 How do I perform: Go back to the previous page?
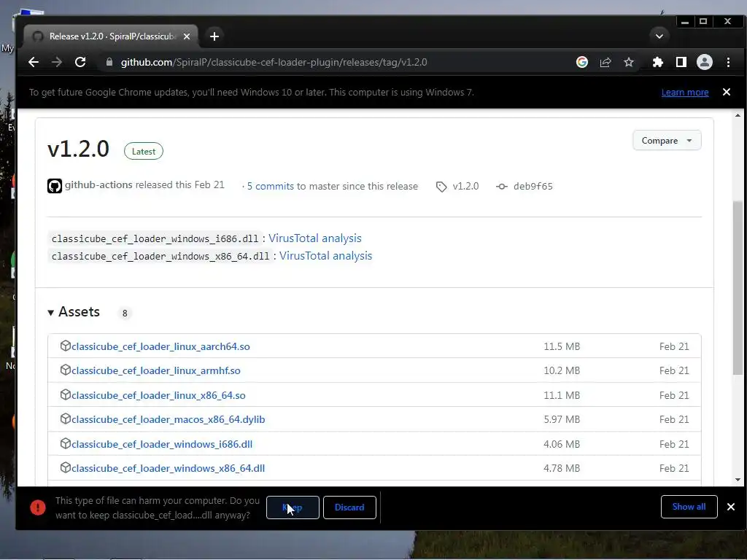[34, 62]
